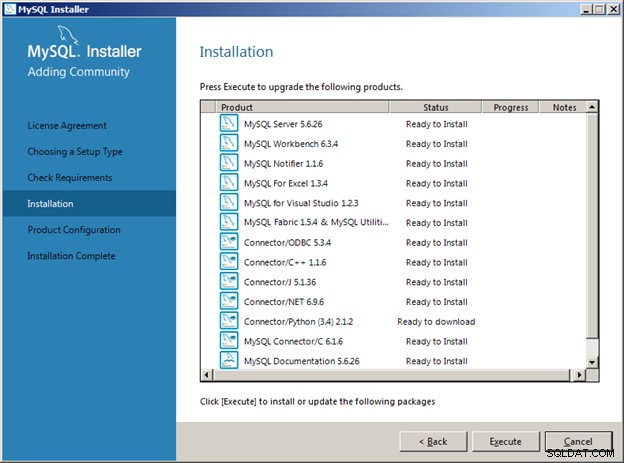Click MySQL Server's 'Ready to Install' status
Viewport: 624px width, 463px height.
tap(437, 124)
